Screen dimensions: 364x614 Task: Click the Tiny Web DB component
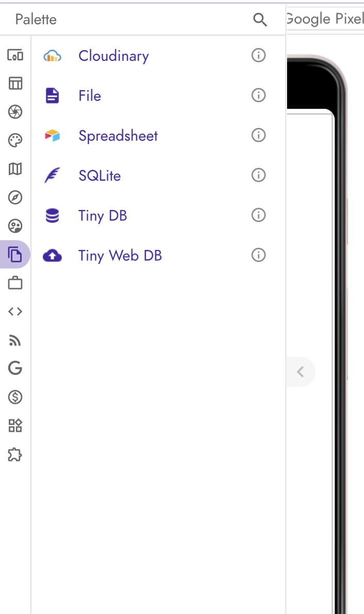(x=120, y=256)
